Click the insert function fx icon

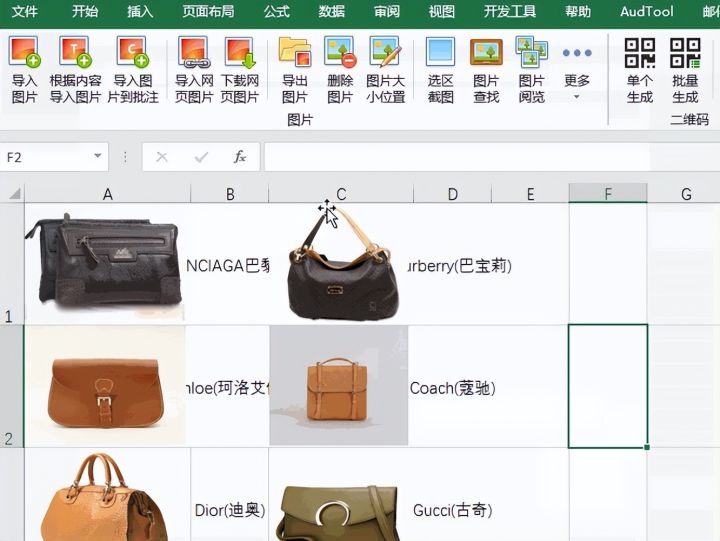[x=240, y=157]
